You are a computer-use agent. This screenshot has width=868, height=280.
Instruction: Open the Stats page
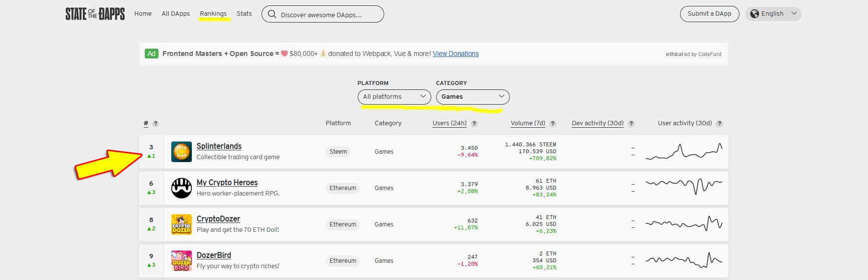(x=244, y=14)
